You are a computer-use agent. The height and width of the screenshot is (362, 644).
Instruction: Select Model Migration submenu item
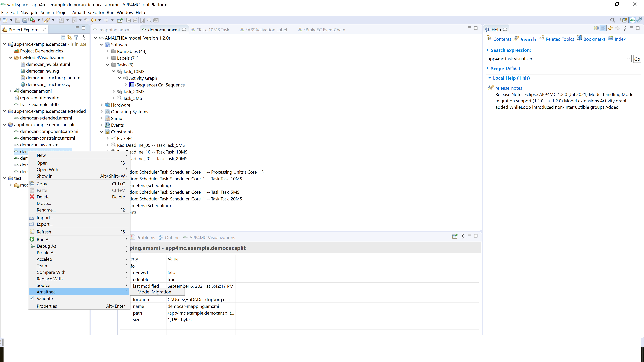(x=157, y=292)
